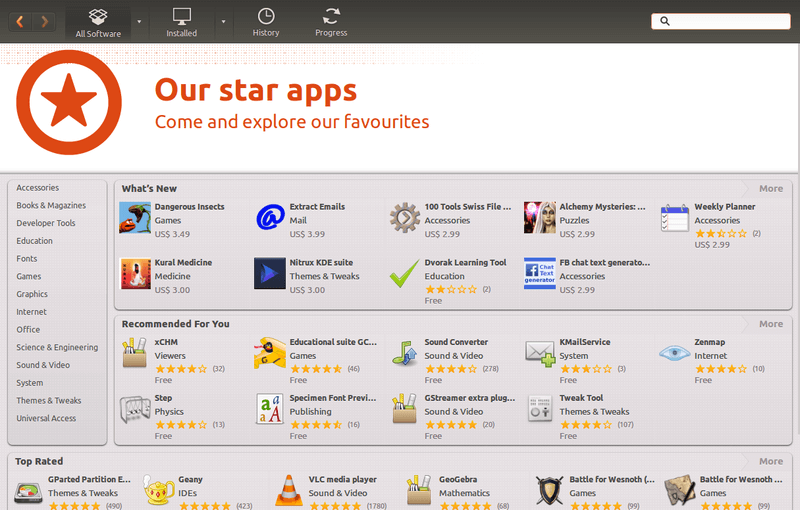Viewport: 800px width, 510px height.
Task: Click the Extract Emails blue @ icon
Action: 270,217
